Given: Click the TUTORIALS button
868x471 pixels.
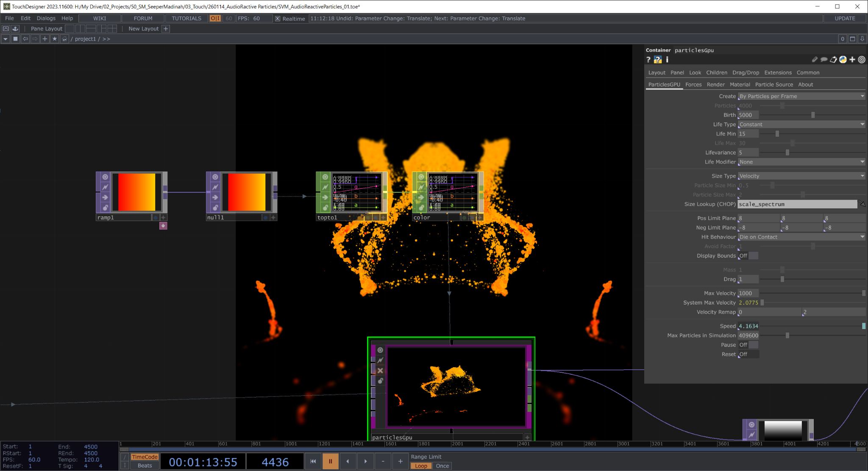Looking at the screenshot, I should (186, 19).
